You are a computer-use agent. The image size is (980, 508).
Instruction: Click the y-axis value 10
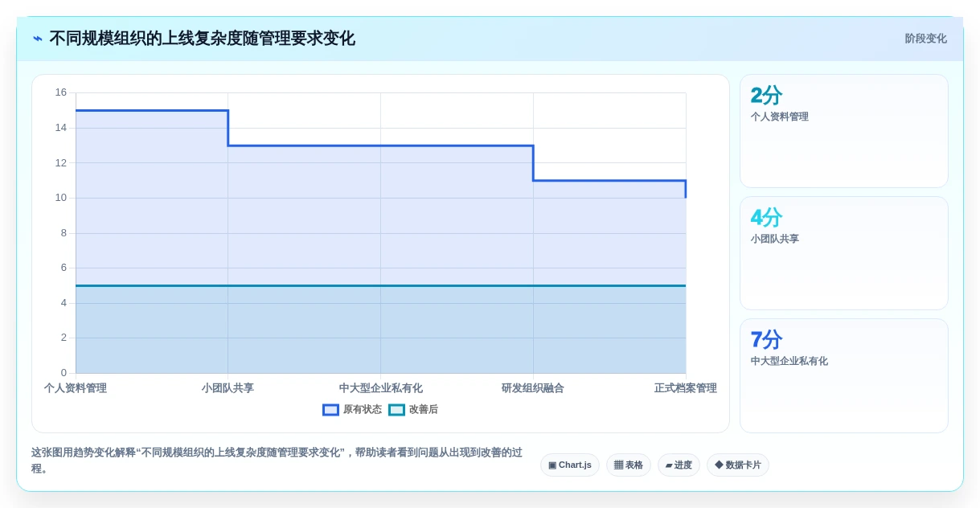61,198
